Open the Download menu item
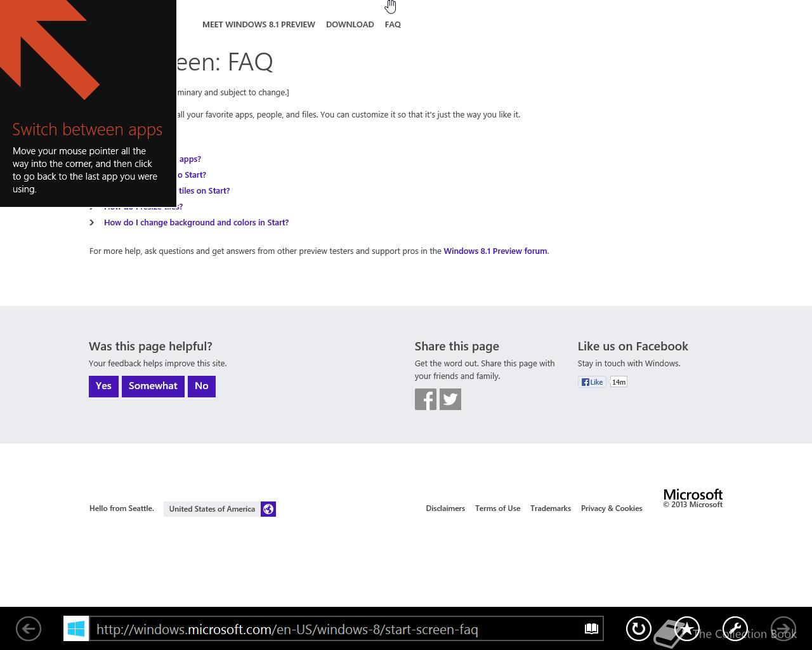The height and width of the screenshot is (650, 812). pos(350,24)
